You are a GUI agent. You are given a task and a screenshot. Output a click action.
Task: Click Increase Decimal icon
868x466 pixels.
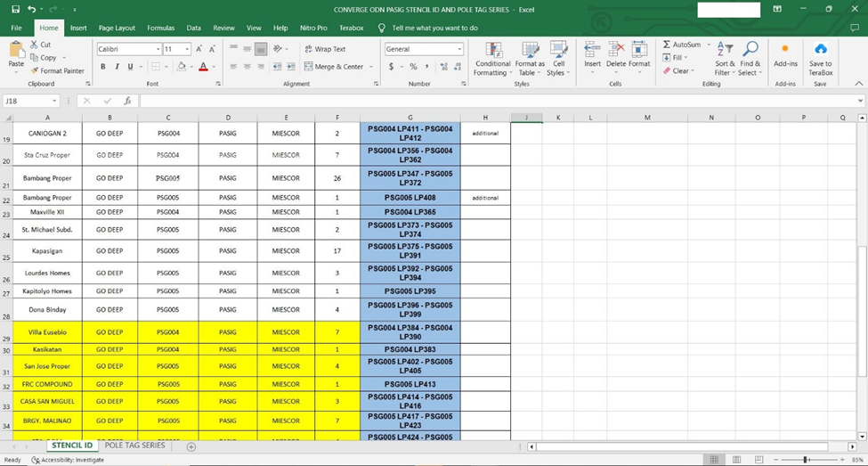pyautogui.click(x=444, y=67)
